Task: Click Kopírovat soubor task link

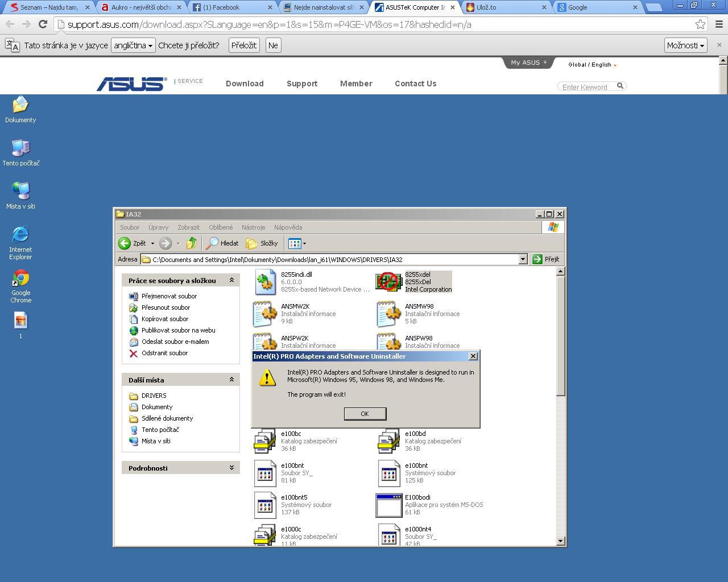Action: click(165, 319)
